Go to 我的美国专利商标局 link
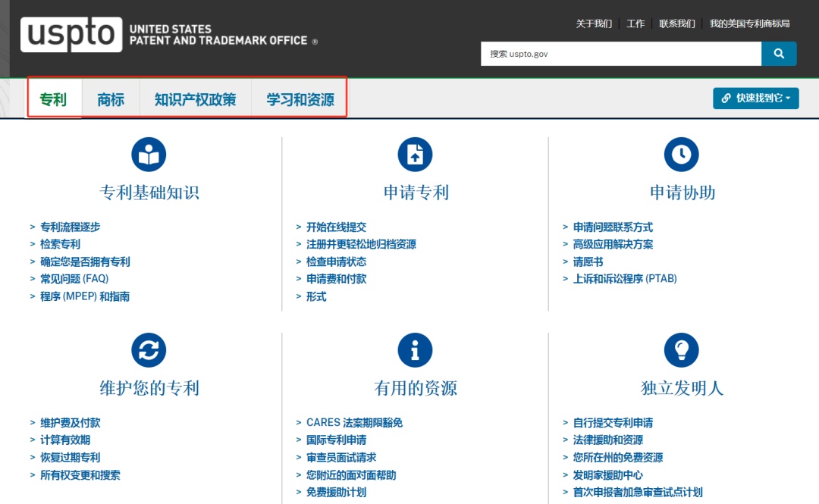 click(749, 23)
